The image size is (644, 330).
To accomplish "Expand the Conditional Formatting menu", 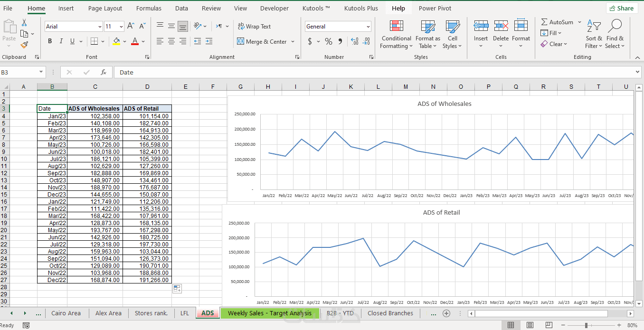I will pyautogui.click(x=396, y=34).
